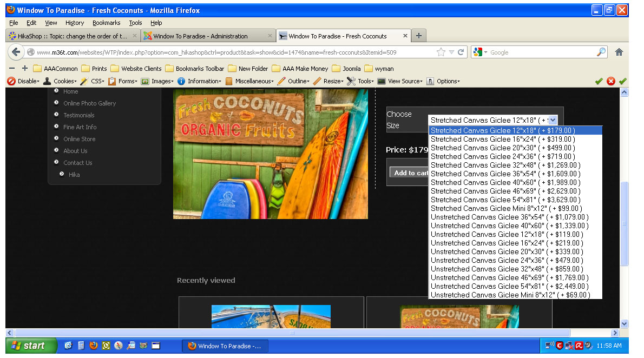Choose Unstretched Canvas Giclee Mini 8"x12"
The width and height of the screenshot is (644, 358).
(x=510, y=295)
